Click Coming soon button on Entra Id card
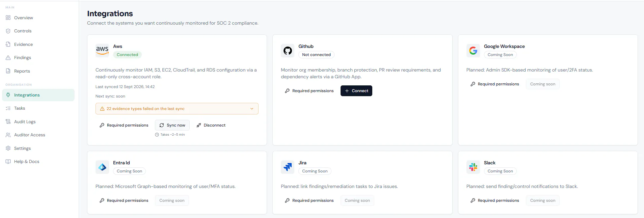Viewport: 644px width, 218px height. (172, 200)
